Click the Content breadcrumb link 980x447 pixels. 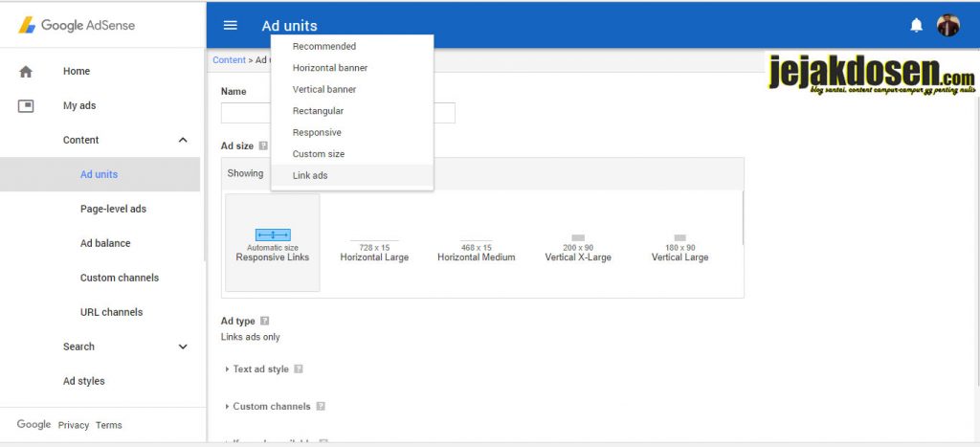click(x=230, y=60)
